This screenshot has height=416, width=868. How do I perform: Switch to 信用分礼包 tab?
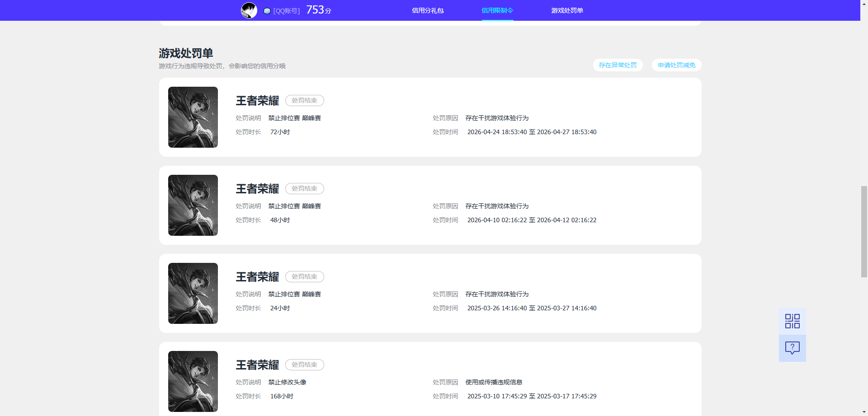(428, 10)
